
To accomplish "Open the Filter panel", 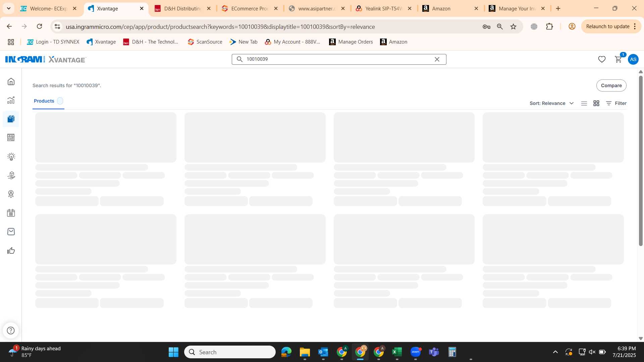I will [x=616, y=103].
